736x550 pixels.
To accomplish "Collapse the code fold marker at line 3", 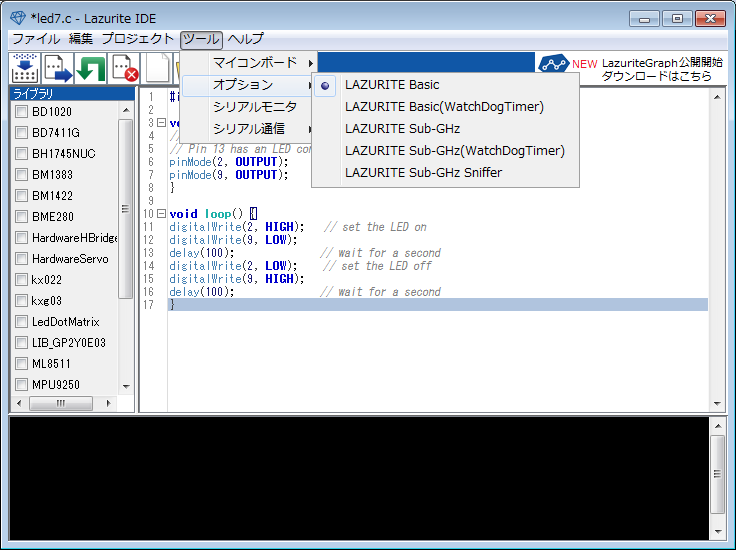I will [x=161, y=123].
